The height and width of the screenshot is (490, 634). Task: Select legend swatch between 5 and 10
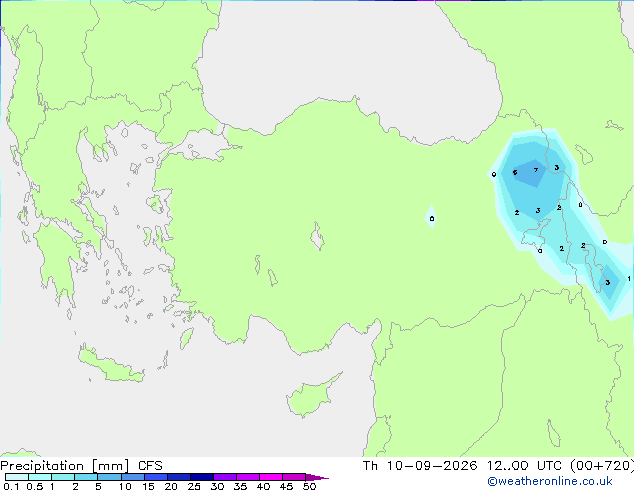pyautogui.click(x=109, y=477)
